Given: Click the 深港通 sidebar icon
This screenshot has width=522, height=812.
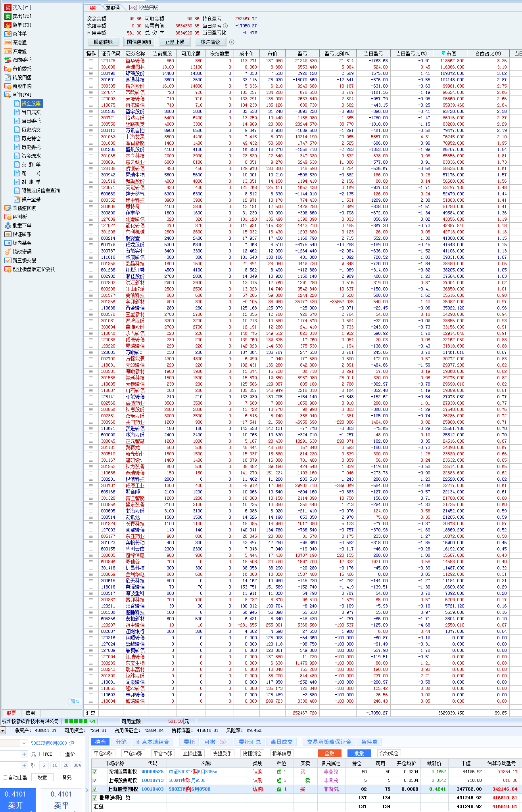Looking at the screenshot, I should click(x=8, y=42).
